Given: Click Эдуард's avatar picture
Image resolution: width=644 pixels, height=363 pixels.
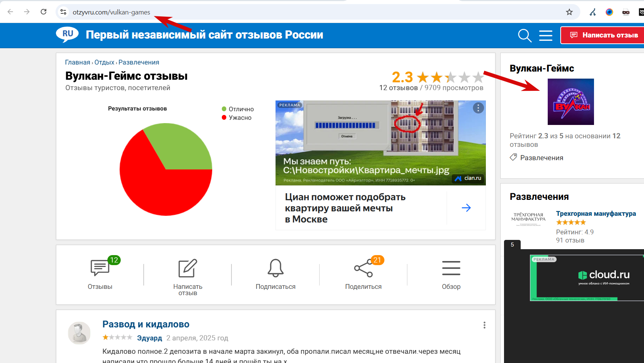Looking at the screenshot, I should click(x=79, y=333).
